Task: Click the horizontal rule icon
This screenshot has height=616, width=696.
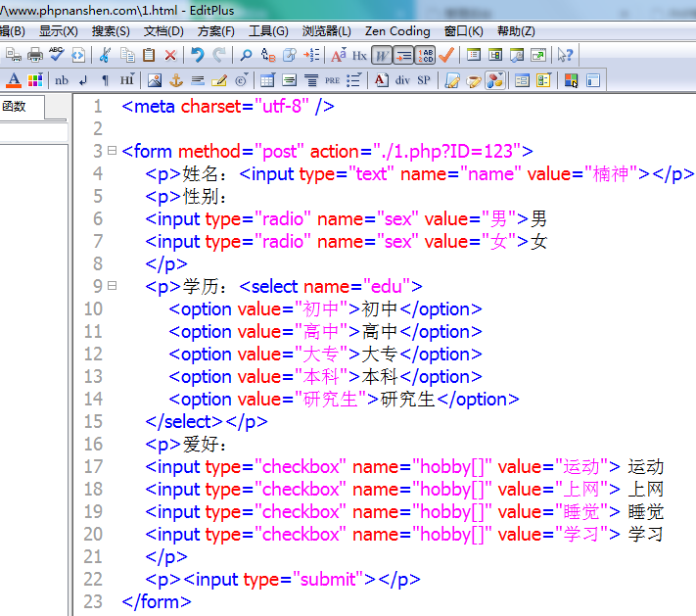Action: (x=198, y=80)
